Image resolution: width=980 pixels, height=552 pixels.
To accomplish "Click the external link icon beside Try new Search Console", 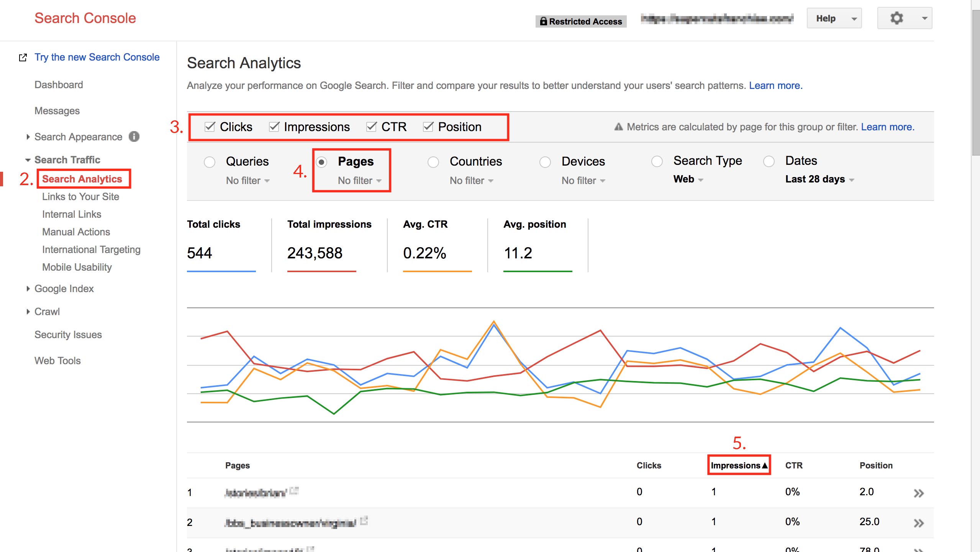I will click(x=23, y=58).
